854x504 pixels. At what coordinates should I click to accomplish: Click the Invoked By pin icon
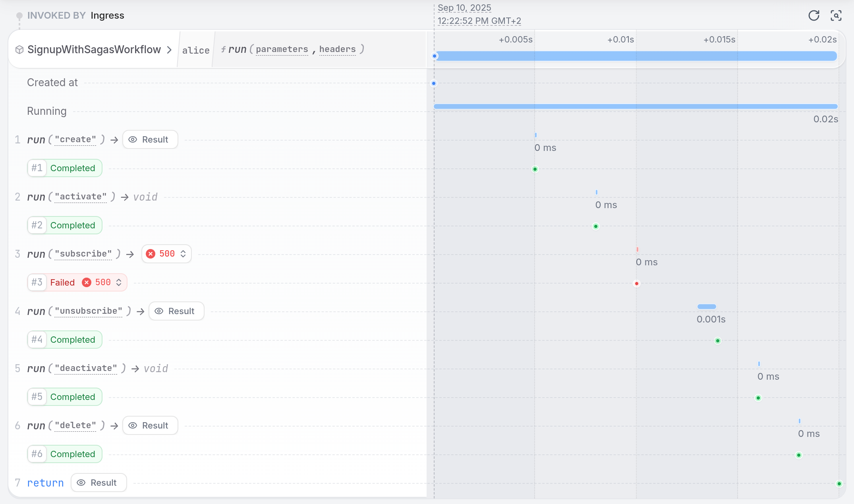[x=19, y=16]
